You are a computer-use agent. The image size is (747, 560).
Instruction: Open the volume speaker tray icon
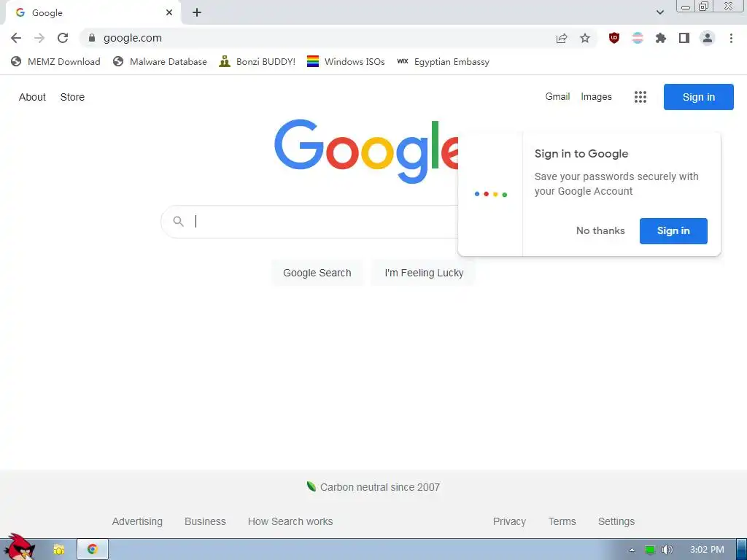[x=667, y=550]
